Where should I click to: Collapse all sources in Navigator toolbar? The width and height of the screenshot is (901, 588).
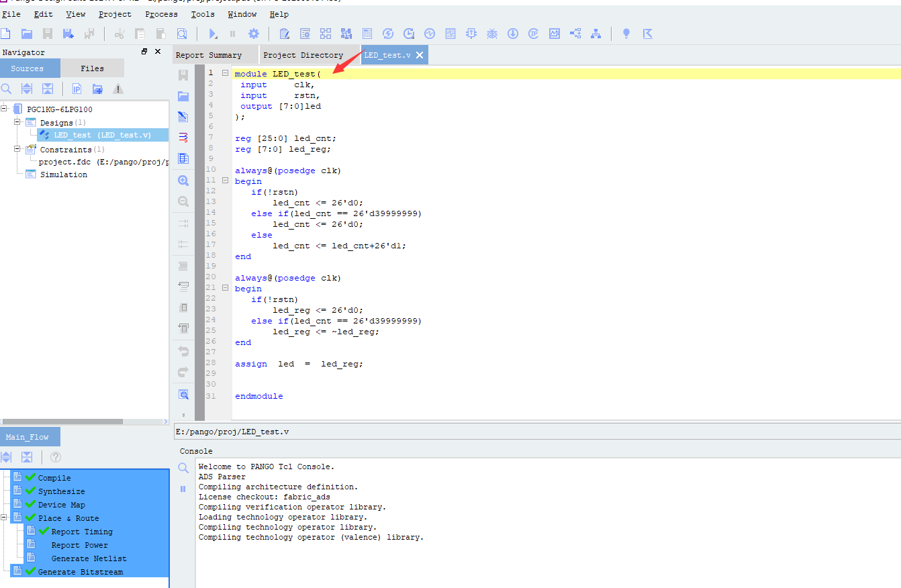(48, 89)
